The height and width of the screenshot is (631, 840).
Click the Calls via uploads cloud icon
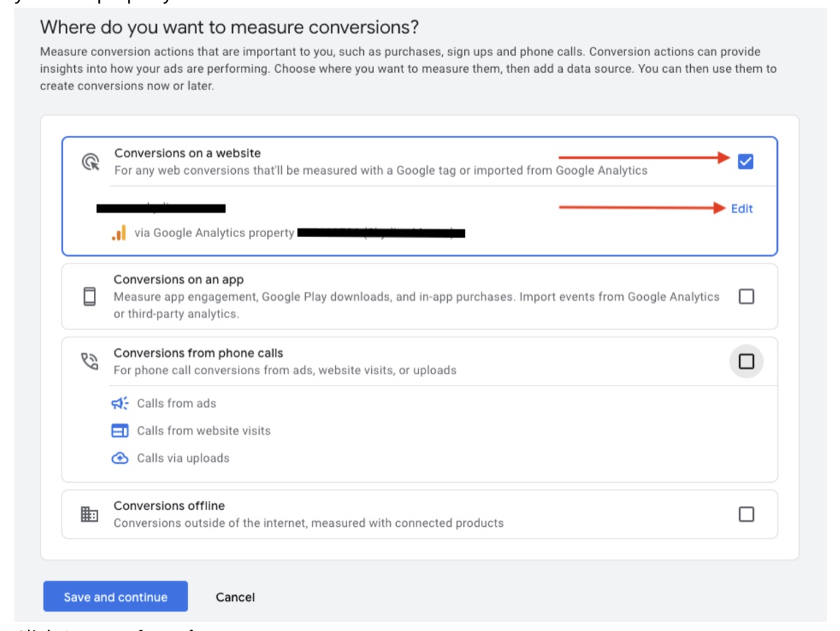point(120,458)
